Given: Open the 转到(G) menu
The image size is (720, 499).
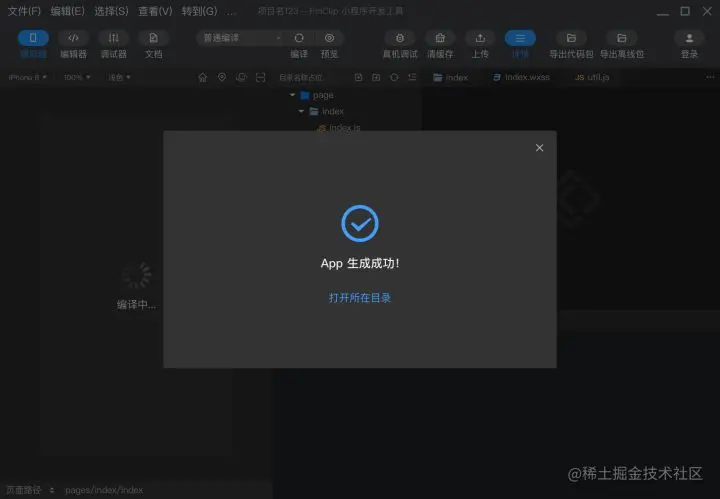Looking at the screenshot, I should pyautogui.click(x=199, y=11).
